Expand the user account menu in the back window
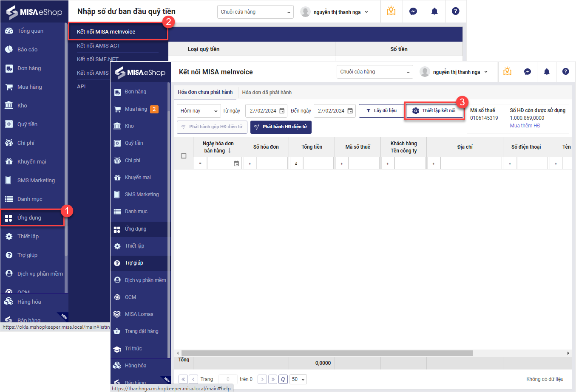This screenshot has height=392, width=576. tap(335, 12)
